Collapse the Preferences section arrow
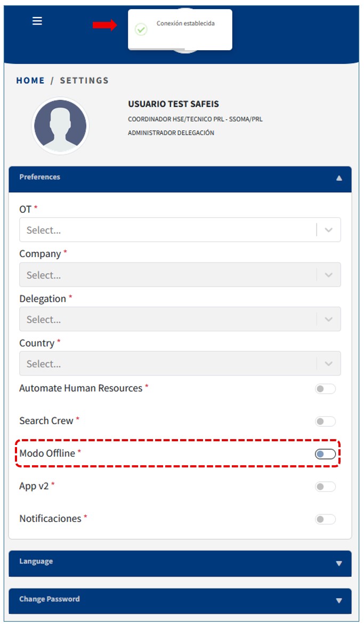This screenshot has height=628, width=364. tap(339, 178)
